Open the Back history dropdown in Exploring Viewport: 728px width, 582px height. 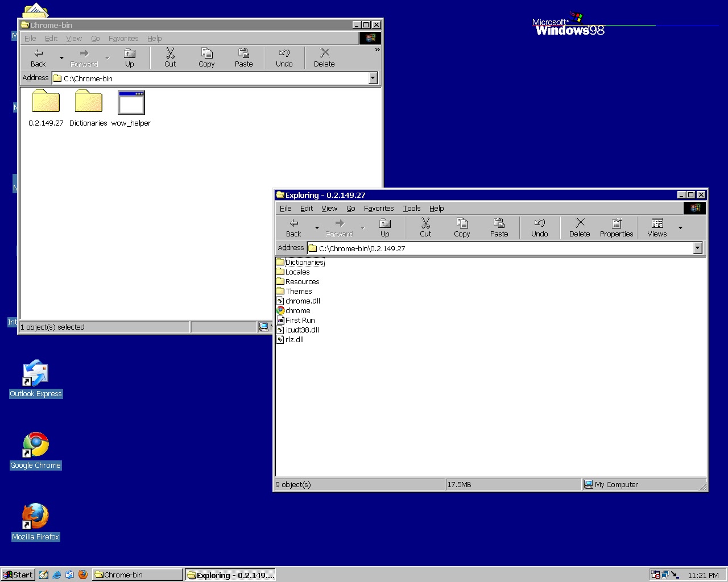tap(317, 228)
